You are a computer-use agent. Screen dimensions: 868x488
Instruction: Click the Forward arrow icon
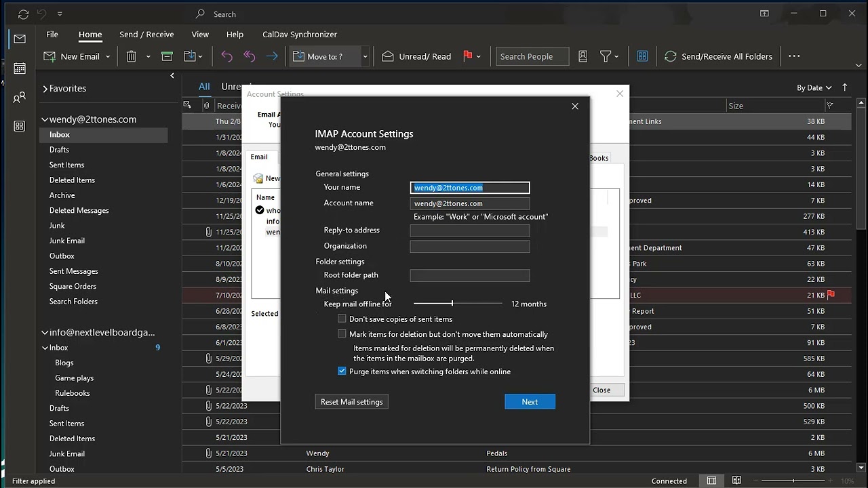click(272, 56)
